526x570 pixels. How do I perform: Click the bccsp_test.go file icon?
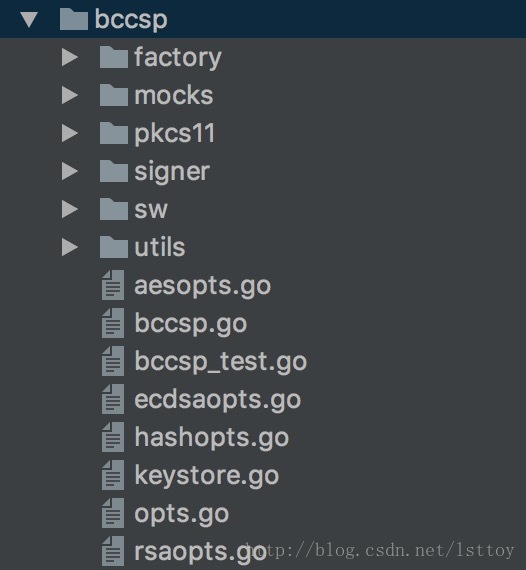(113, 361)
